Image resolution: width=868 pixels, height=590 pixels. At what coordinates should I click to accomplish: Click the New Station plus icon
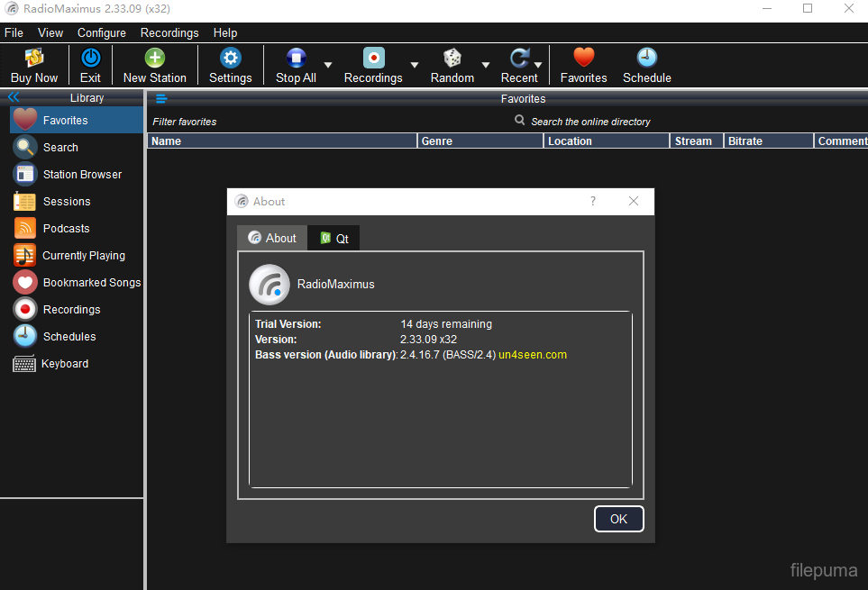[155, 59]
